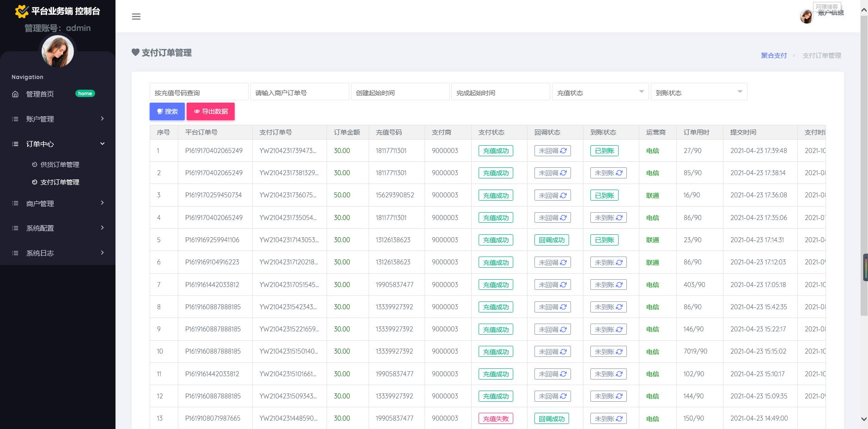Click refresh icon in row 1 未回调
868x429 pixels.
tap(564, 151)
